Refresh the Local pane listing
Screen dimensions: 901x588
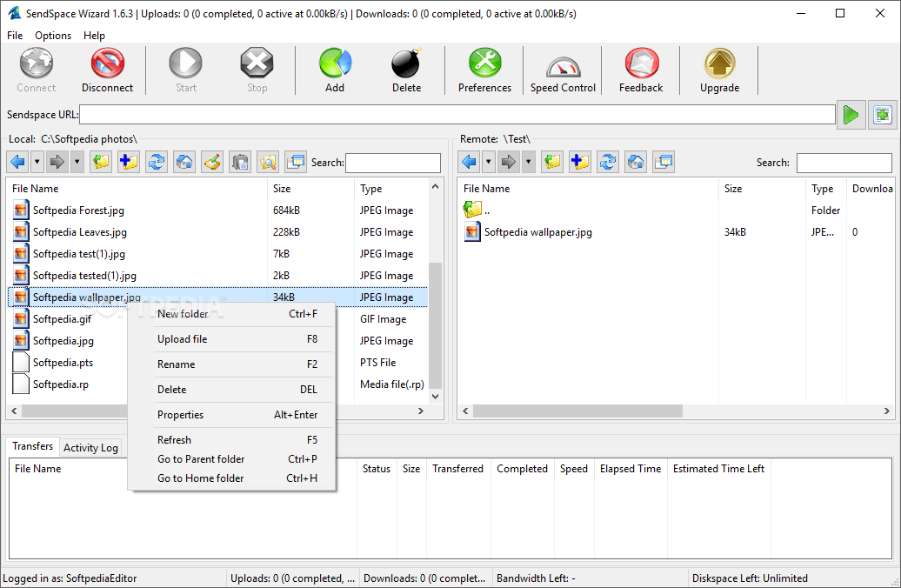(157, 162)
